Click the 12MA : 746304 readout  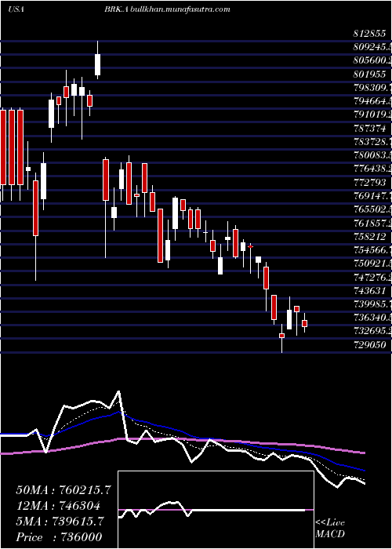(58, 506)
